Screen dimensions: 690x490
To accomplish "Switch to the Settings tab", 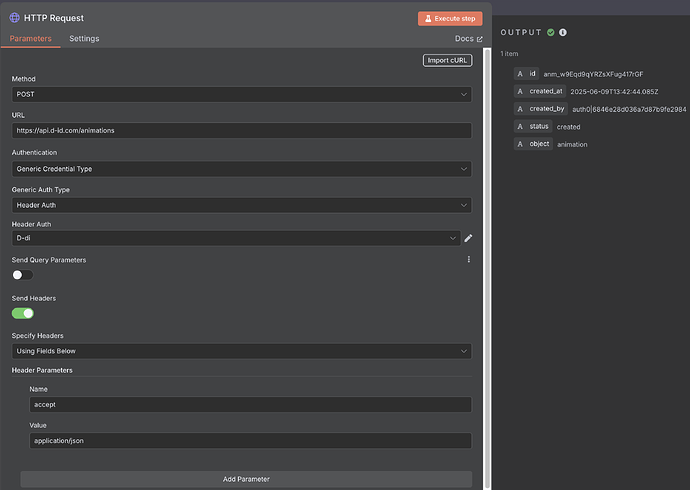I will pos(84,39).
